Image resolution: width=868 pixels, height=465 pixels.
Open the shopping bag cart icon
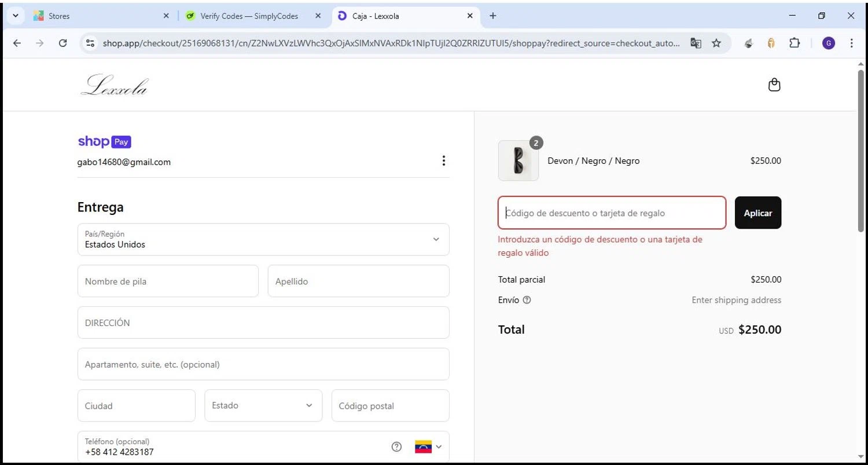pos(774,85)
